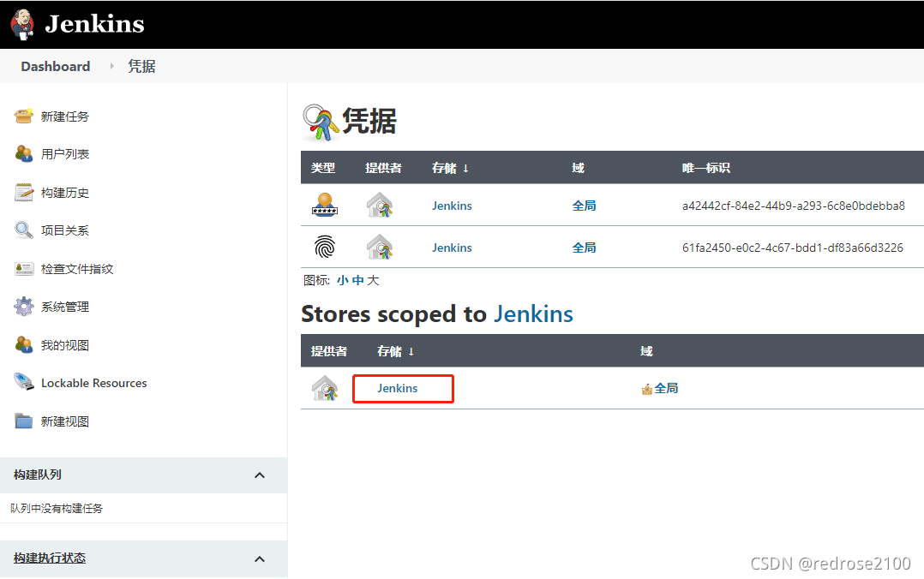Open the Jenkins store in stores table
This screenshot has height=579, width=924.
coord(397,388)
